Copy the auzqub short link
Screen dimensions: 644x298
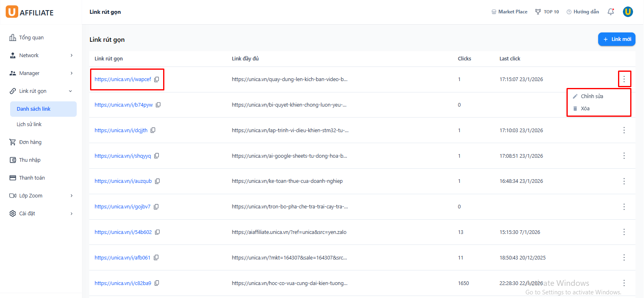[x=157, y=181]
